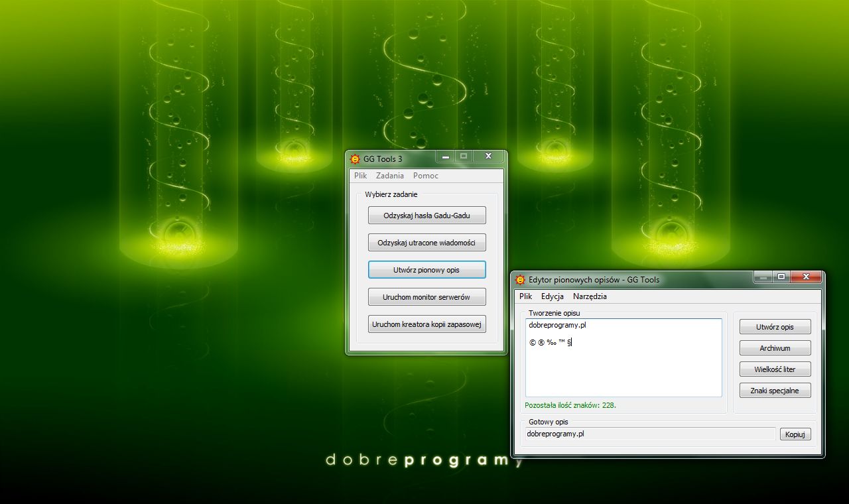
Task: Open the Plik menu in GG Tools 3
Action: pyautogui.click(x=360, y=176)
